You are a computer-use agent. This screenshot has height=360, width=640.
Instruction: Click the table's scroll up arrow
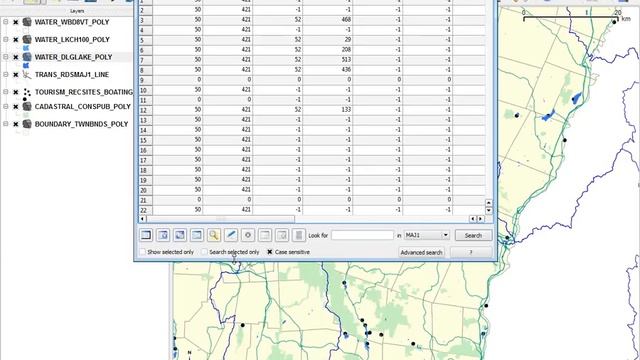click(x=489, y=203)
